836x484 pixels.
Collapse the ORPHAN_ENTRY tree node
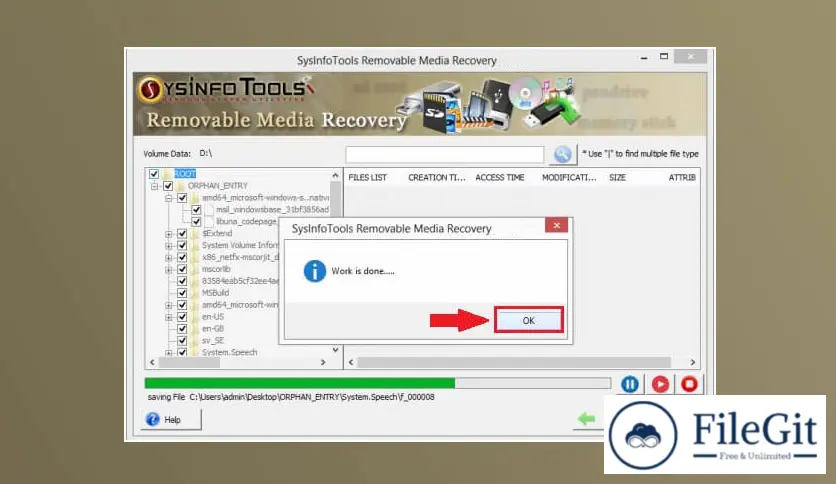tap(155, 186)
